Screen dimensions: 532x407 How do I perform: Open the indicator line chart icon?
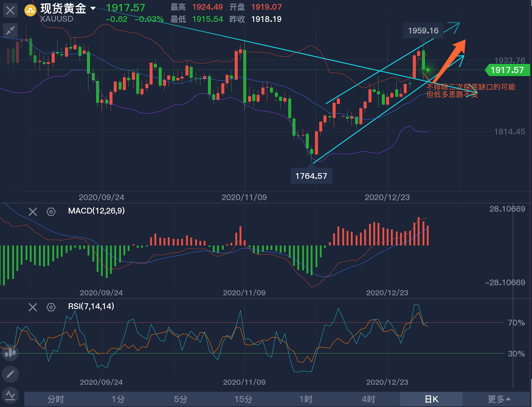point(10,395)
